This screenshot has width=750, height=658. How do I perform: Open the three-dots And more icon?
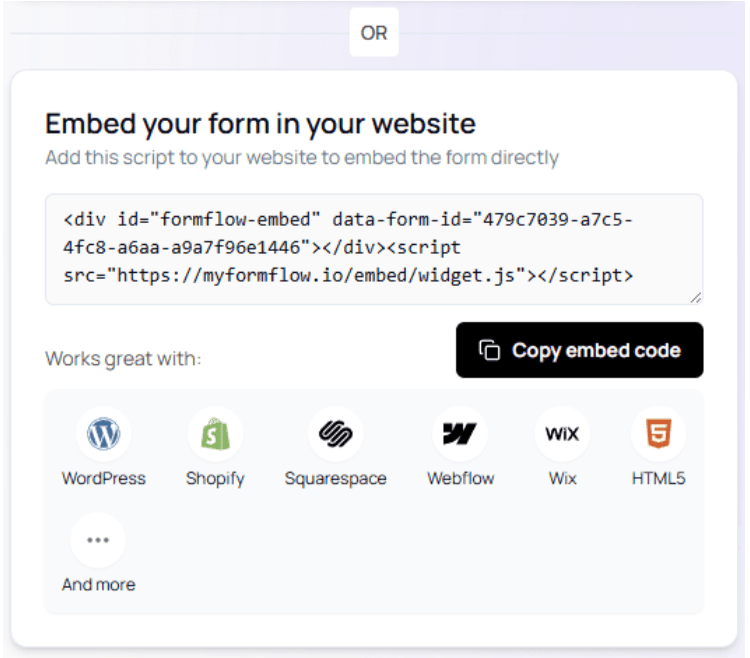(x=98, y=540)
